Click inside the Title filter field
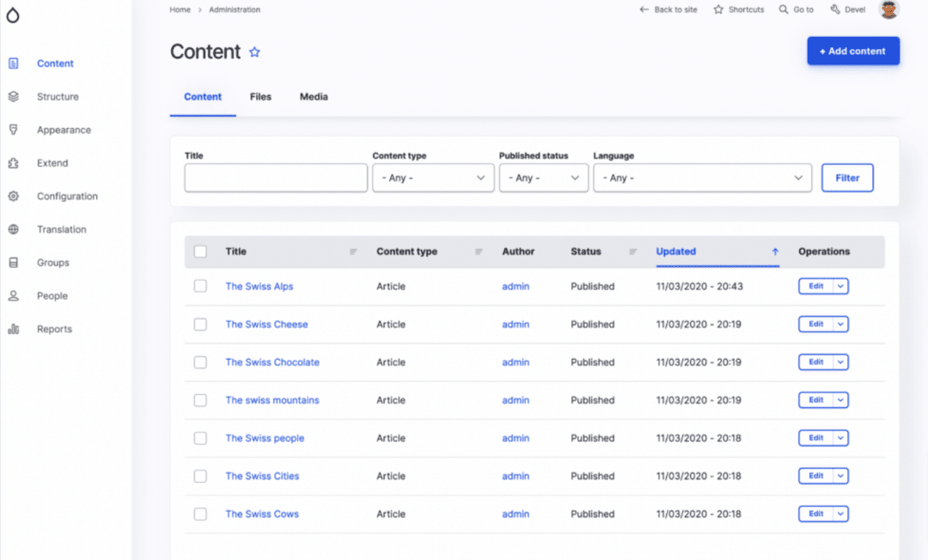This screenshot has width=928, height=560. click(275, 178)
